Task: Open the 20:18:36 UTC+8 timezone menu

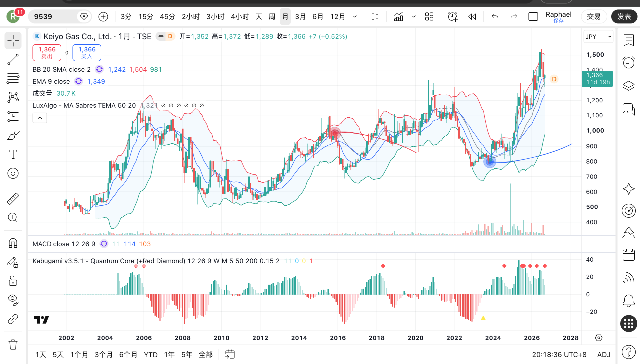Action: tap(559, 355)
